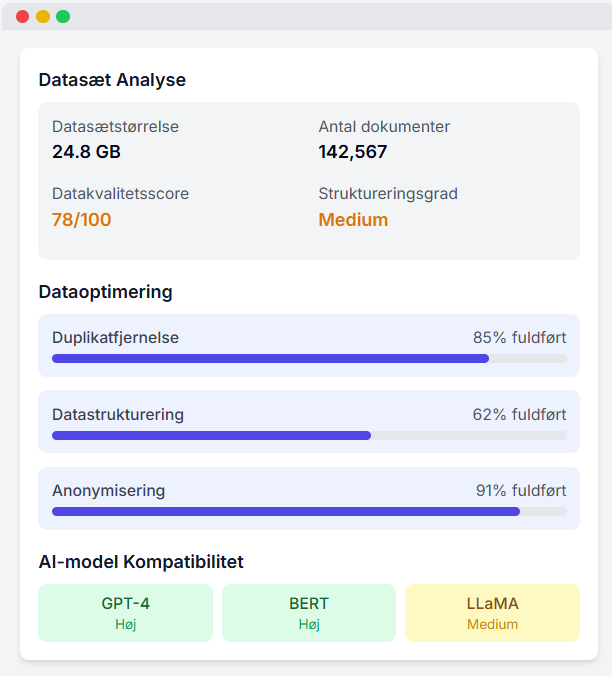Click the Datastrukturering progress bar
The image size is (612, 676).
[x=309, y=435]
